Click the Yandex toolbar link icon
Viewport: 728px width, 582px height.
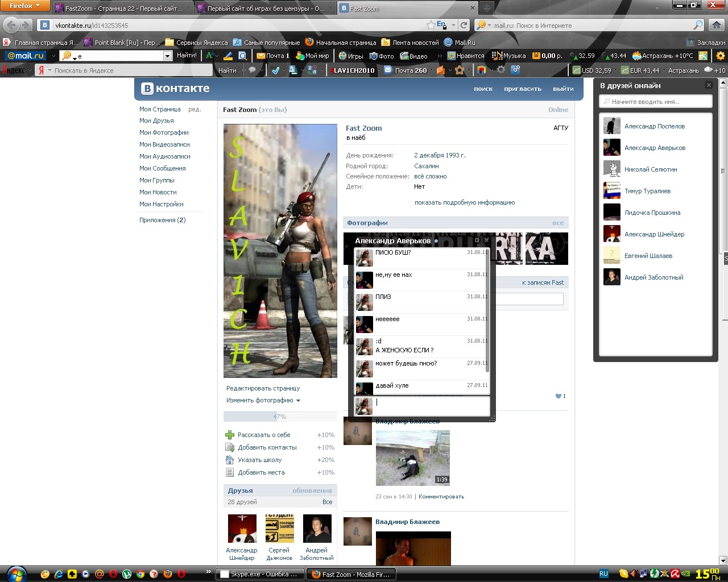point(516,70)
